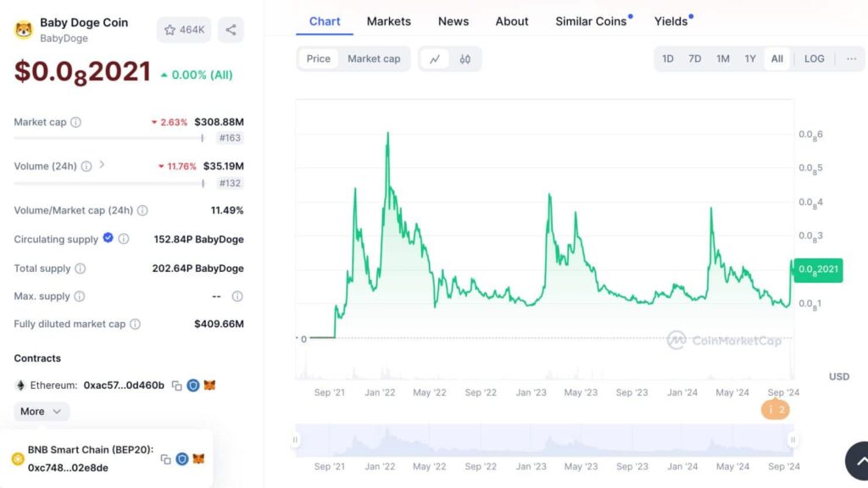Viewport: 868px width, 488px height.
Task: Click the 0.00% (All) change indicator
Action: tap(197, 75)
